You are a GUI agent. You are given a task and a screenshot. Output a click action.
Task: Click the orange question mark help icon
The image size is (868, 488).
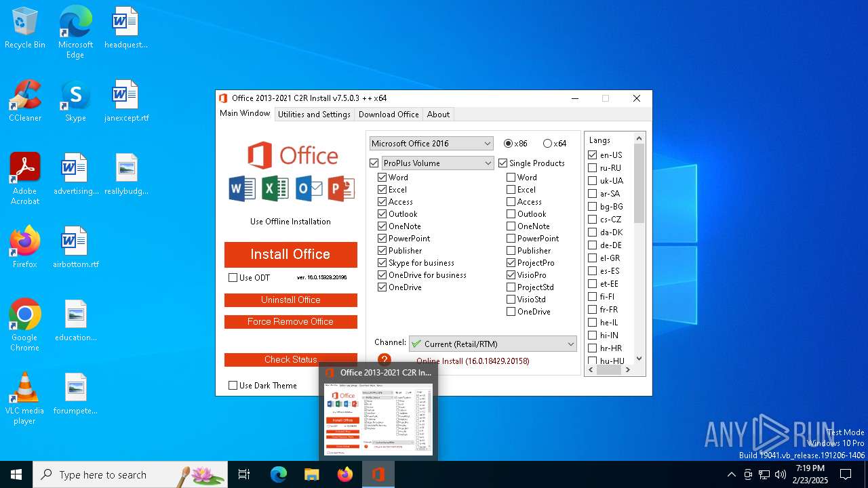point(384,360)
